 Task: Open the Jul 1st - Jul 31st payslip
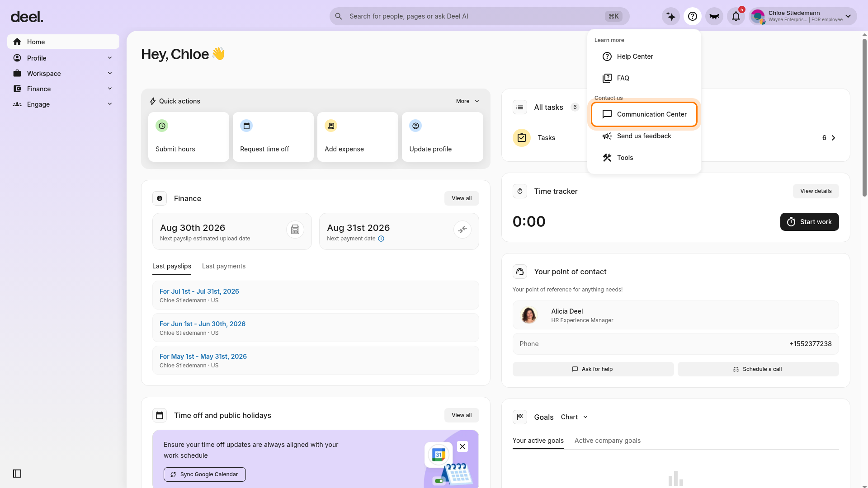(x=316, y=295)
